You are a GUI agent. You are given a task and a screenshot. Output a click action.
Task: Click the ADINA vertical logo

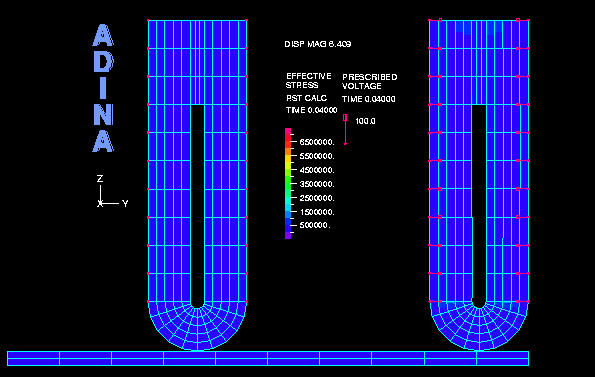coord(103,88)
